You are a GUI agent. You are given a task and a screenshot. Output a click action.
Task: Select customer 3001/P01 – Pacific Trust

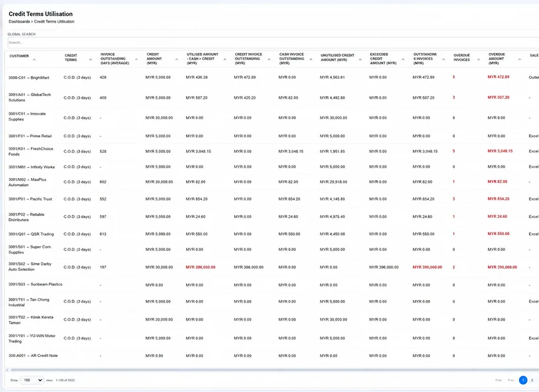coord(30,199)
